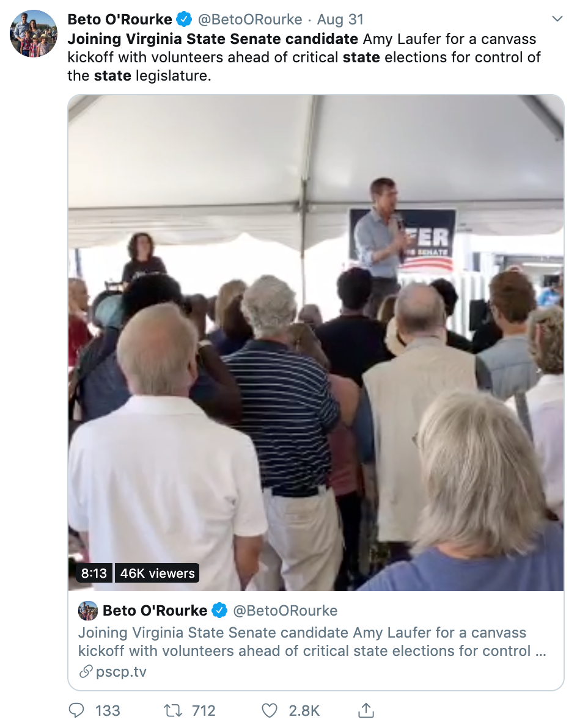Viewport: 577px width, 728px height.
Task: Click the 712 retweet count
Action: tap(204, 710)
